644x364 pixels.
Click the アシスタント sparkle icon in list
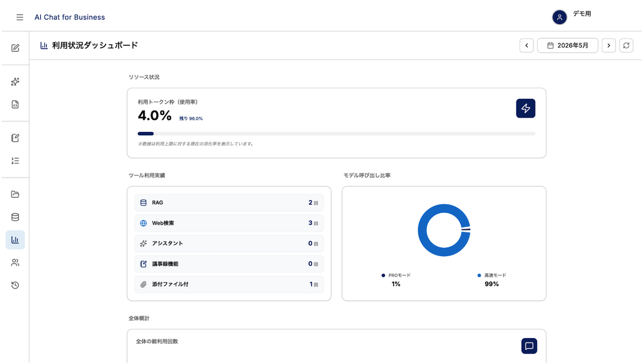(x=143, y=244)
